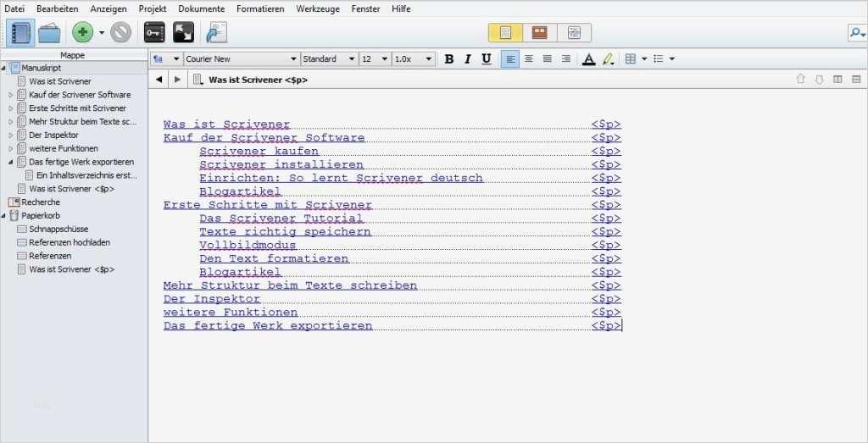Follow the Scrivener installieren link
The width and height of the screenshot is (868, 443).
coord(281,164)
